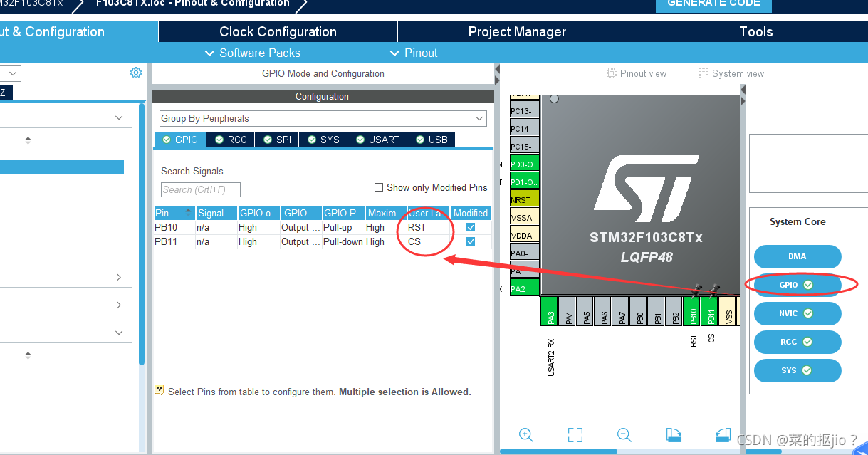Switch to System view

pos(731,73)
